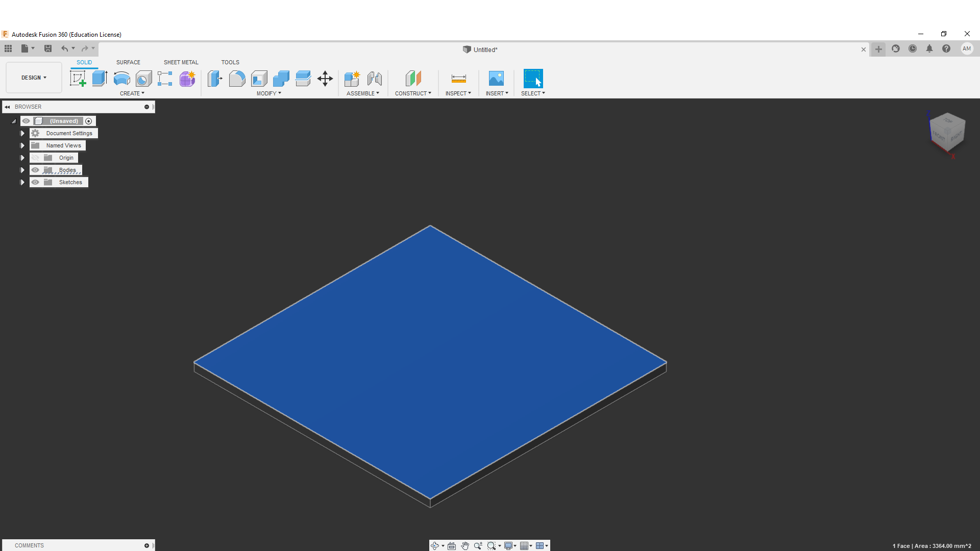Open the DESIGN workspace dropdown

34,78
